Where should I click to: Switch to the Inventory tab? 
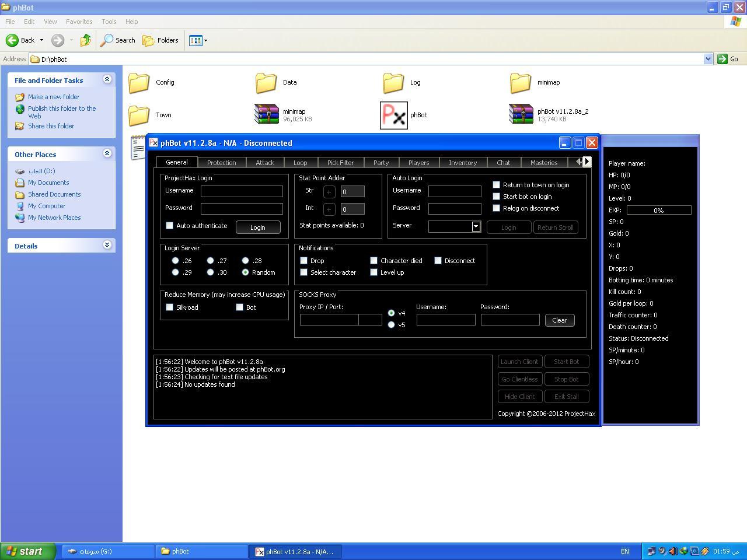click(x=463, y=163)
